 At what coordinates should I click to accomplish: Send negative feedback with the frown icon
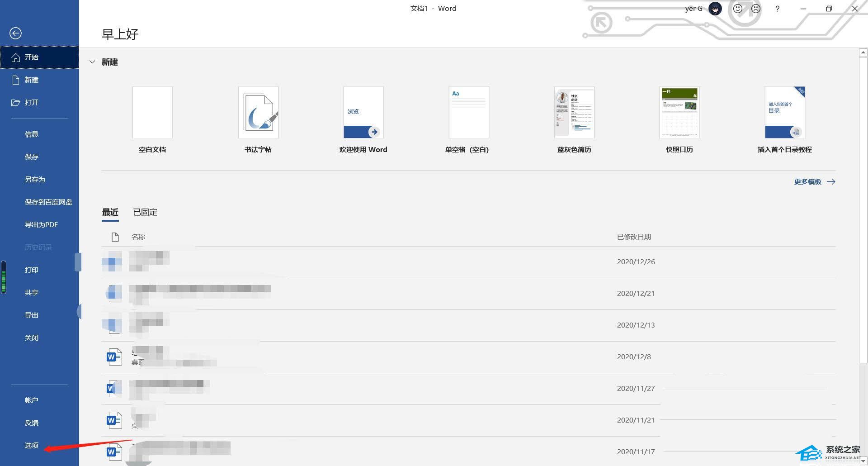point(756,9)
